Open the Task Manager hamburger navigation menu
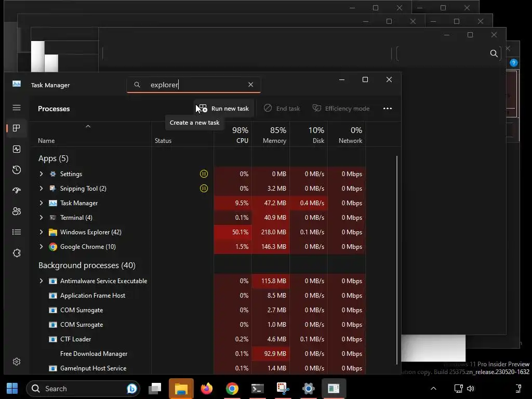 (17, 108)
